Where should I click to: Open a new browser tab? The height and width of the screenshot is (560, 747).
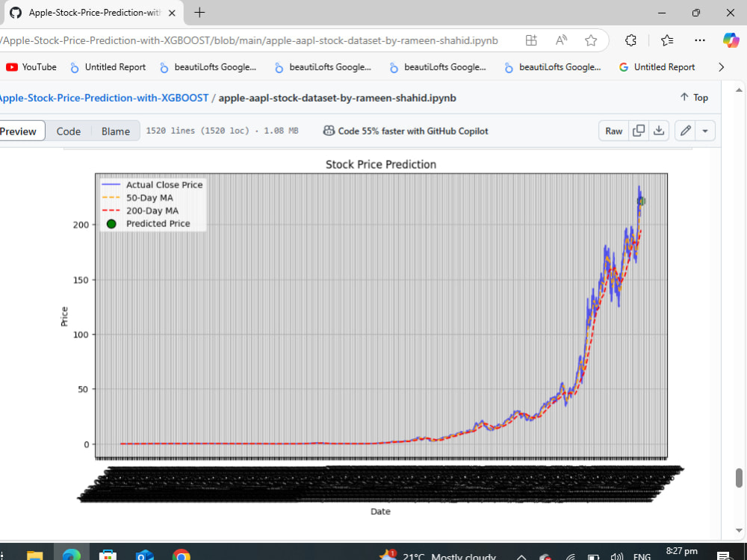pos(199,13)
